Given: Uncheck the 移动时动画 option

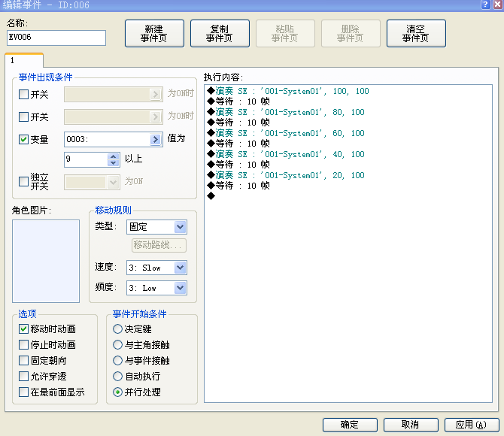Looking at the screenshot, I should [23, 329].
